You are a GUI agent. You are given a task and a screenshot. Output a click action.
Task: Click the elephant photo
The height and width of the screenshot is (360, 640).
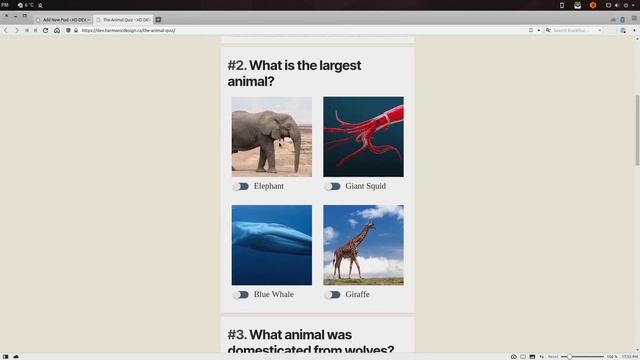[x=272, y=137]
